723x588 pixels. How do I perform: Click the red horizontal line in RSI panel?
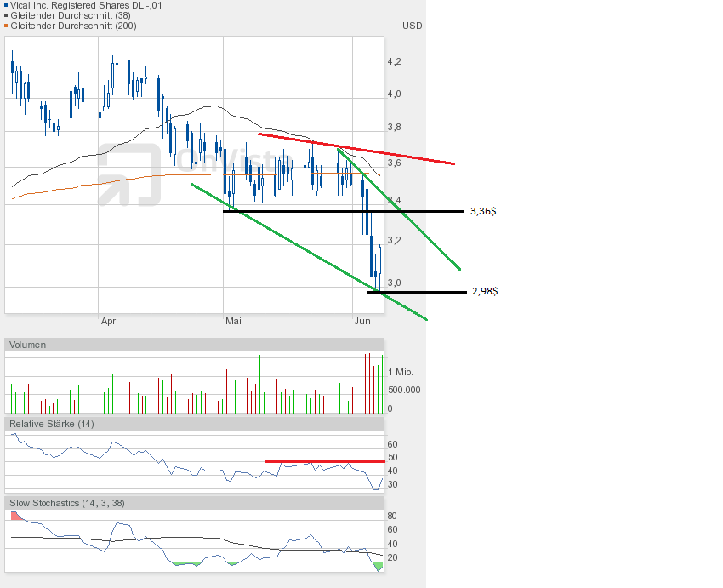click(323, 461)
